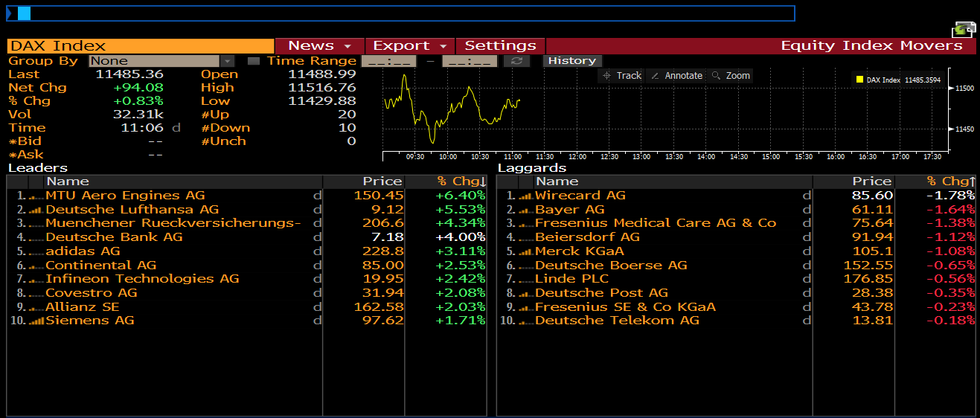Enable the Time Range checkbox

tap(254, 61)
